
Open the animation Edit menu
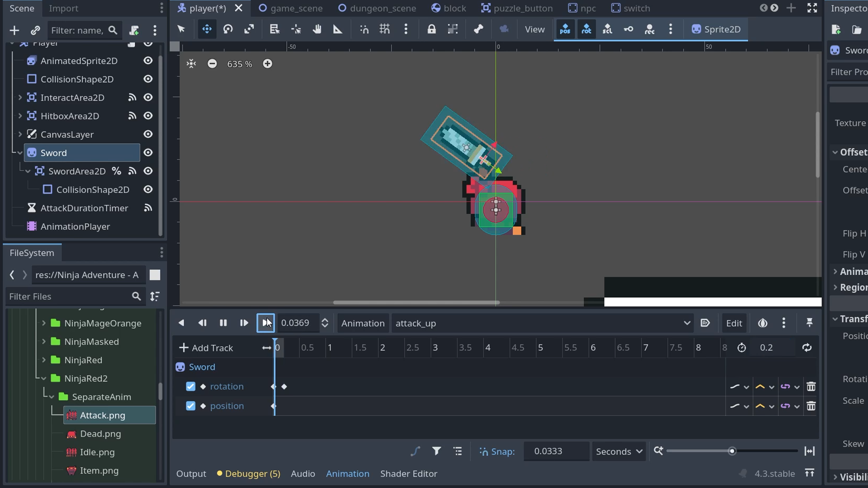pyautogui.click(x=733, y=323)
